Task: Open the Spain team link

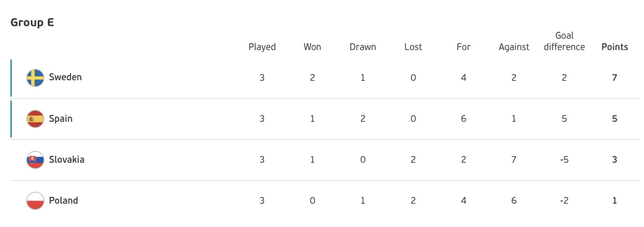Action: [61, 119]
